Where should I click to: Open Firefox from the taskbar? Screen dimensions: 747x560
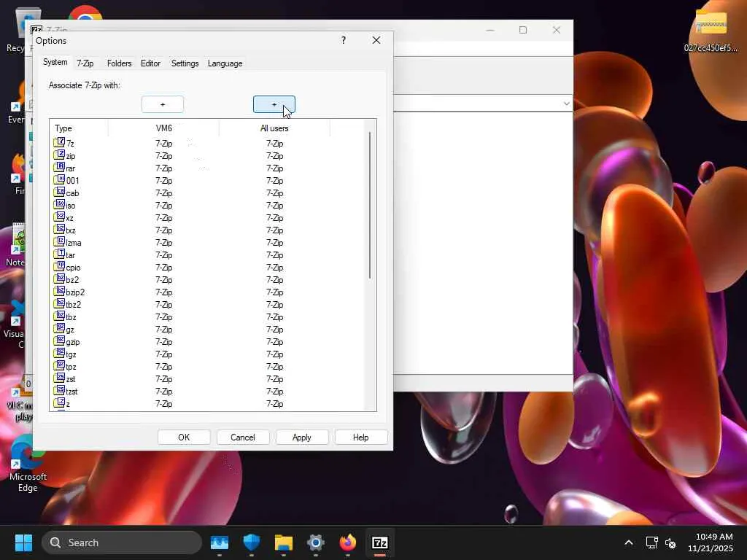point(348,542)
